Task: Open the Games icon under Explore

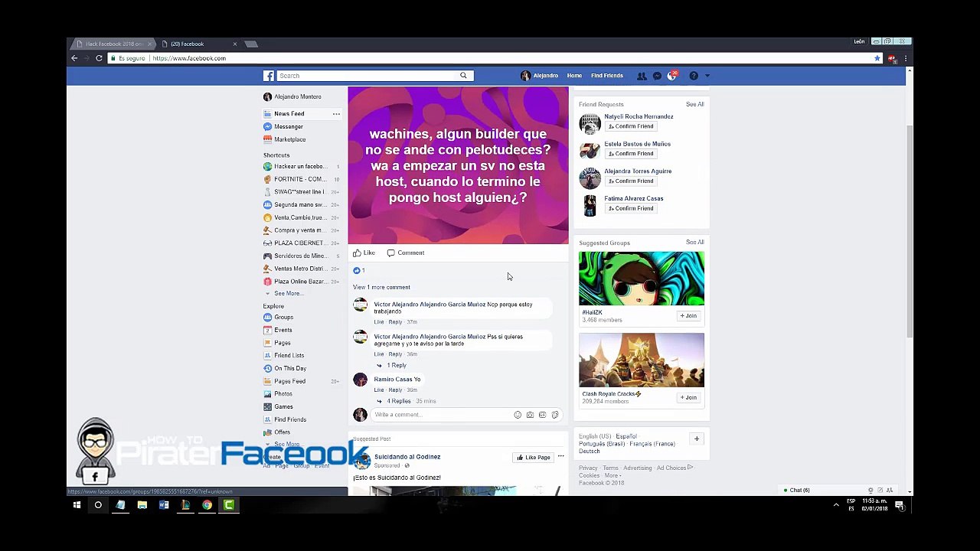Action: pos(267,406)
